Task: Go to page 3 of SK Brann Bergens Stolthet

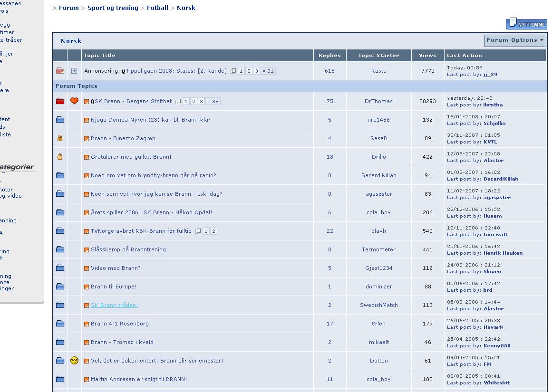Action: coord(202,102)
